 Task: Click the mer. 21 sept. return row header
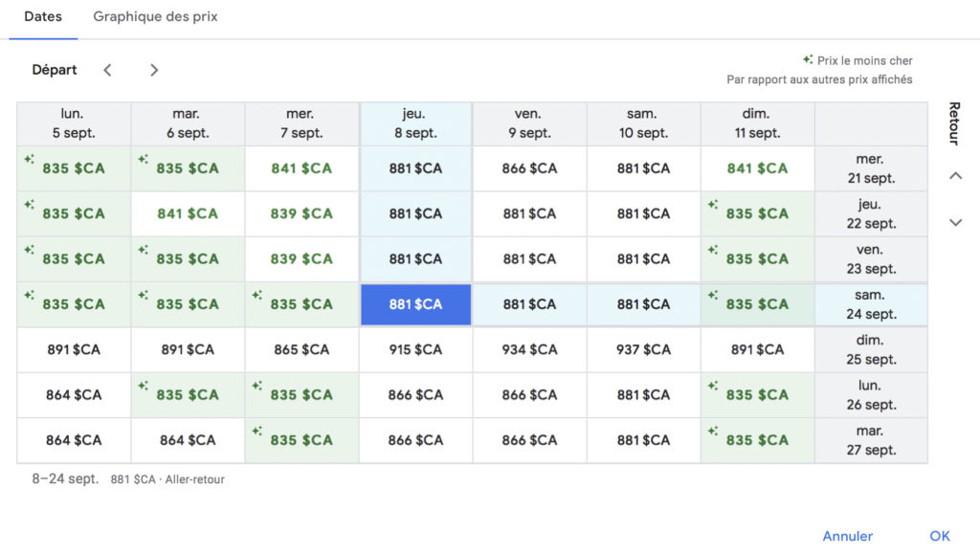(x=871, y=168)
